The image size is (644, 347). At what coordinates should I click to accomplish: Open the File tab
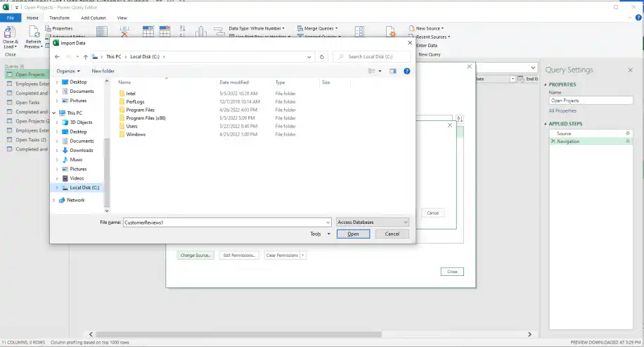click(x=11, y=18)
